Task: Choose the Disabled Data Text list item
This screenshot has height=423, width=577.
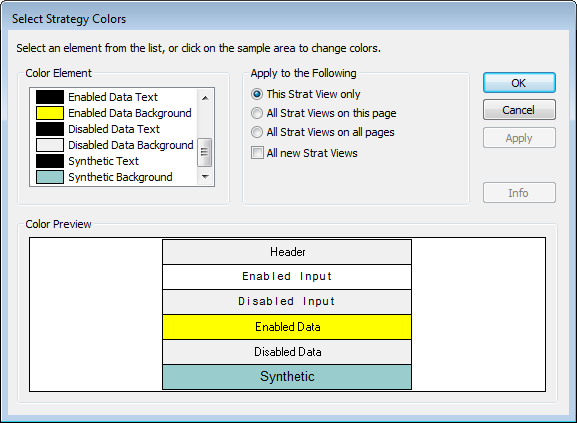Action: 114,129
